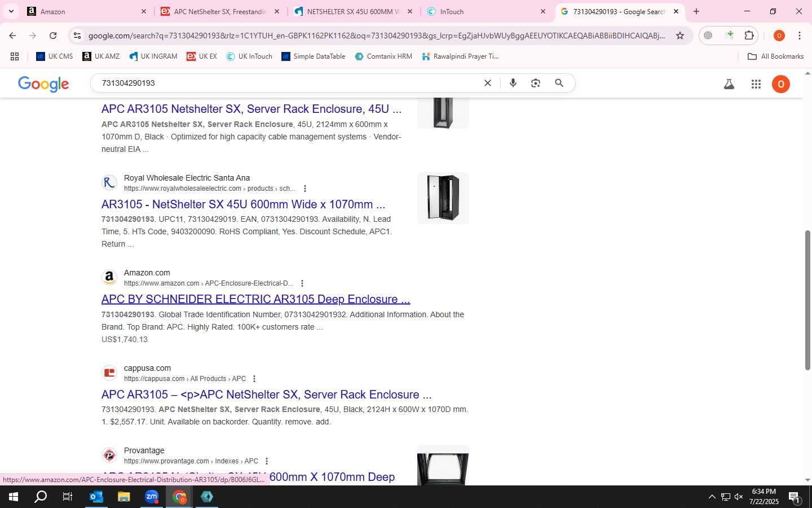
Task: Open the All Bookmarks folder
Action: pos(775,56)
